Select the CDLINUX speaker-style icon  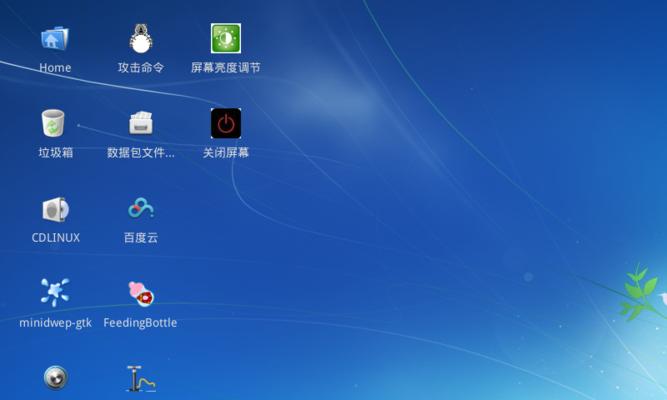point(55,209)
